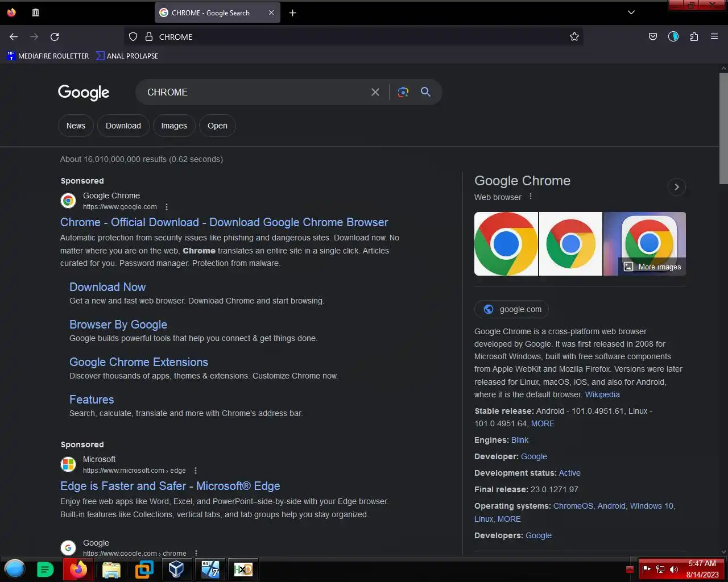728x582 pixels.
Task: Expand MORE after stable release versions
Action: point(543,423)
